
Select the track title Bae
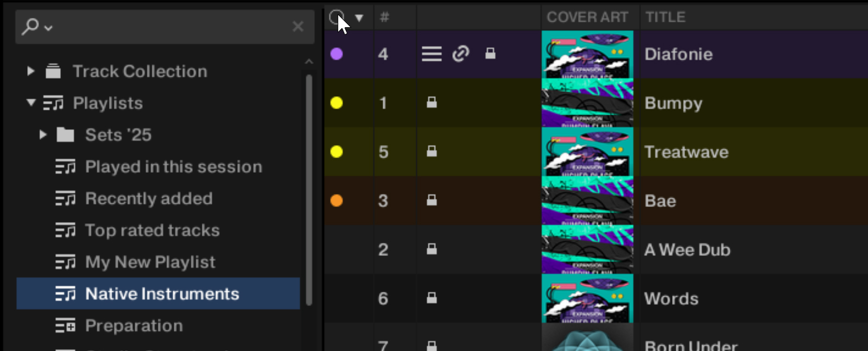[660, 201]
